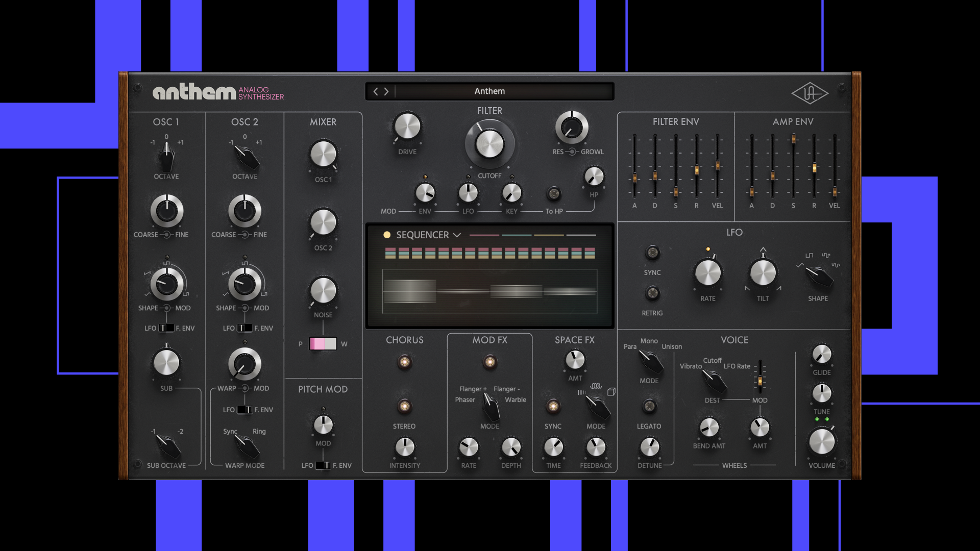Click the voice Legato button
The width and height of the screenshot is (980, 551).
click(649, 406)
